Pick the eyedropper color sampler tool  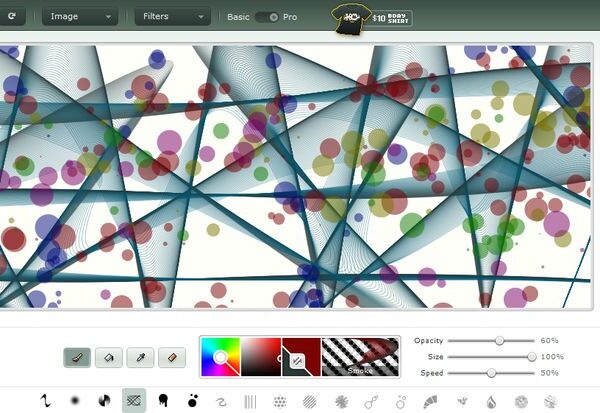[141, 356]
